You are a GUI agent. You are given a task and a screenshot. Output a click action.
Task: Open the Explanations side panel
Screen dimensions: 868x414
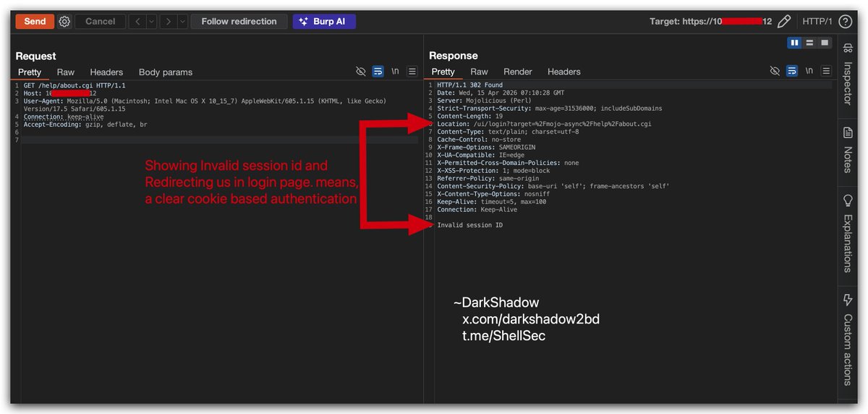click(x=848, y=233)
